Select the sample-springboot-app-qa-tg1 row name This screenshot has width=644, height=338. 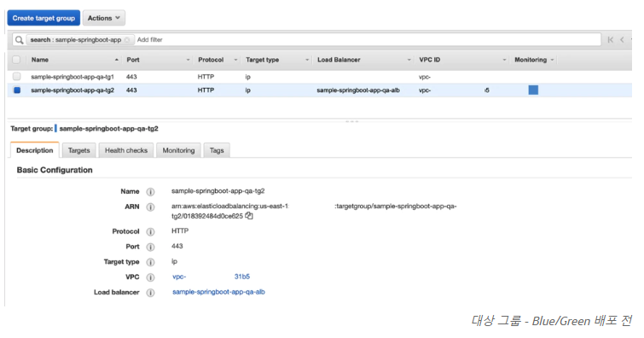click(x=73, y=77)
